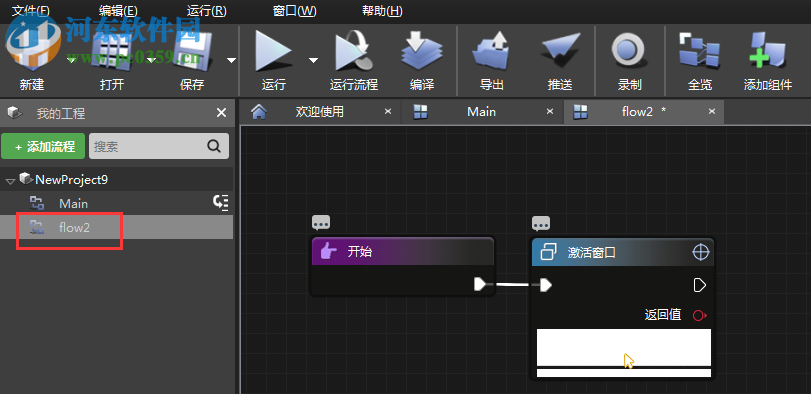Viewport: 811px width, 394px height.
Task: Open the 新建 dropdown arrow
Action: click(x=71, y=60)
